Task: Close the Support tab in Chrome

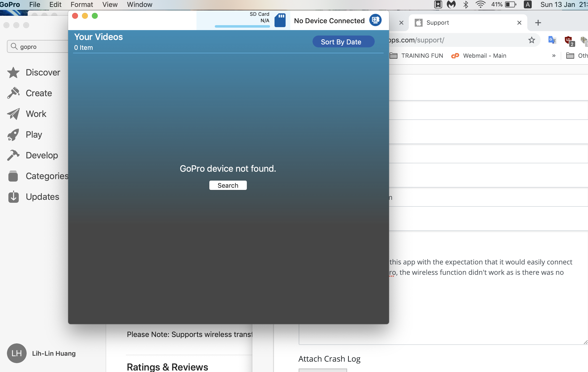Action: pos(519,23)
